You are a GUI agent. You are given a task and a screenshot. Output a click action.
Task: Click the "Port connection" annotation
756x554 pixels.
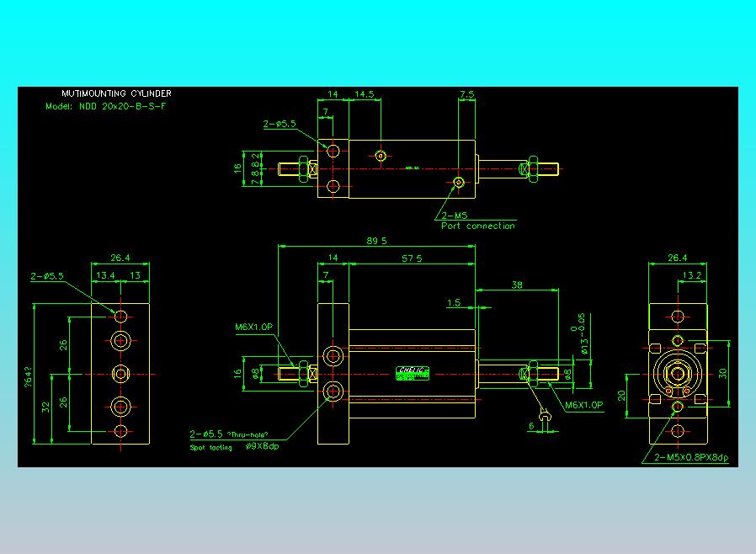pyautogui.click(x=478, y=226)
